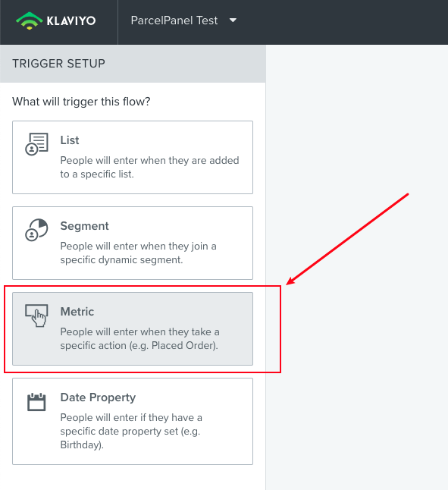
Task: Select the Segment trigger card
Action: click(x=133, y=243)
